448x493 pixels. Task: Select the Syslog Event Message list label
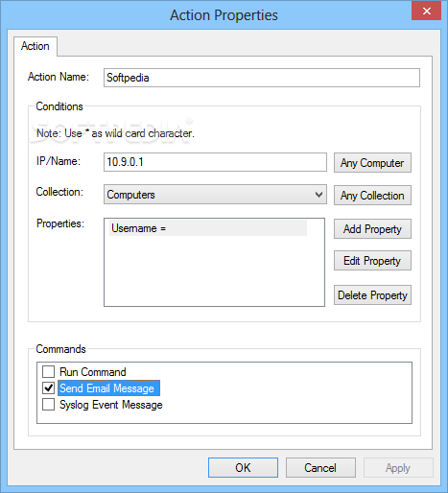point(111,405)
